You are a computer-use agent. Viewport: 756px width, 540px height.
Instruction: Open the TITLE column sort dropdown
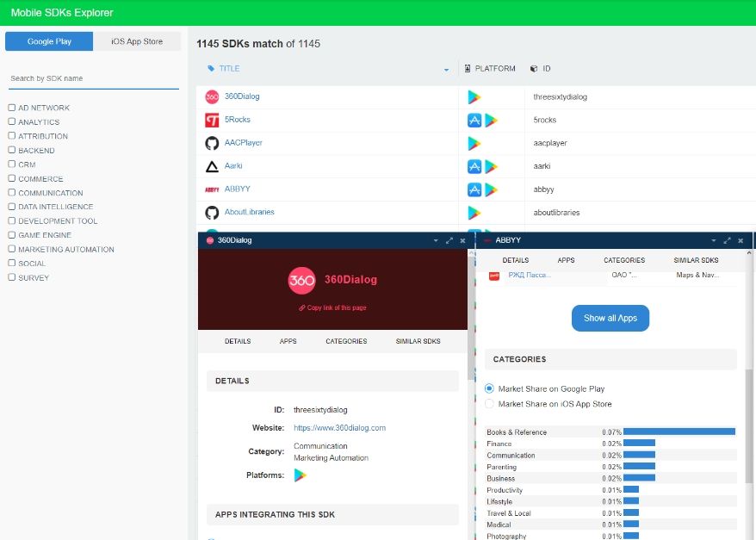[446, 69]
